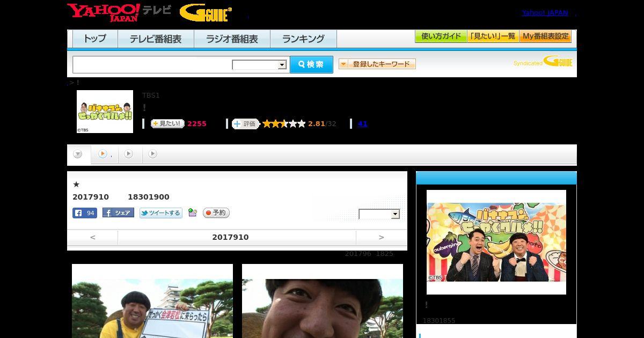Viewport: 644px width, 338px height.
Task: Click the 2.81 rating score
Action: 317,123
